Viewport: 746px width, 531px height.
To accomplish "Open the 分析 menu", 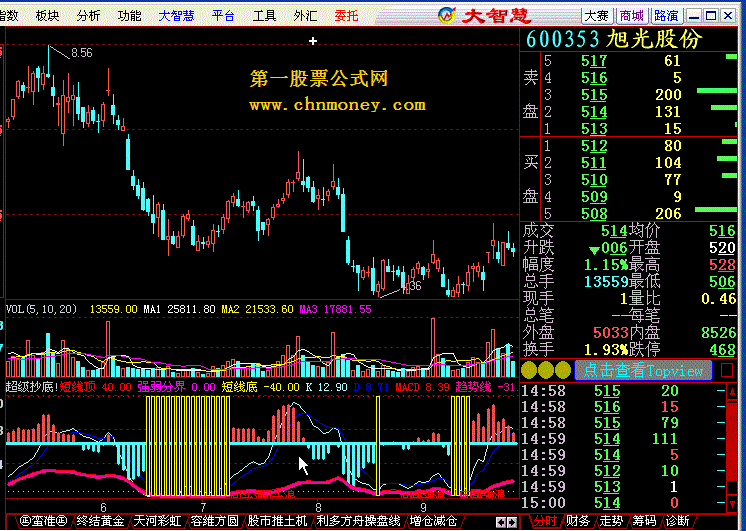I will tap(88, 16).
